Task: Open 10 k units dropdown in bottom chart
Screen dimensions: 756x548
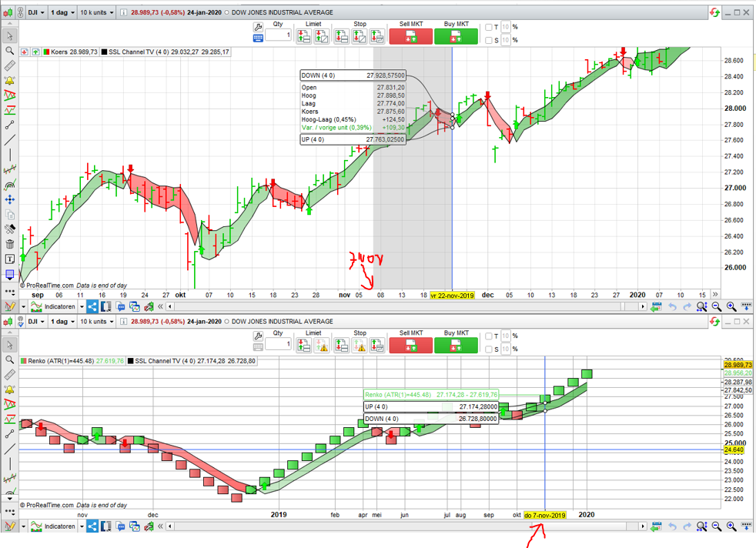Action: [97, 322]
